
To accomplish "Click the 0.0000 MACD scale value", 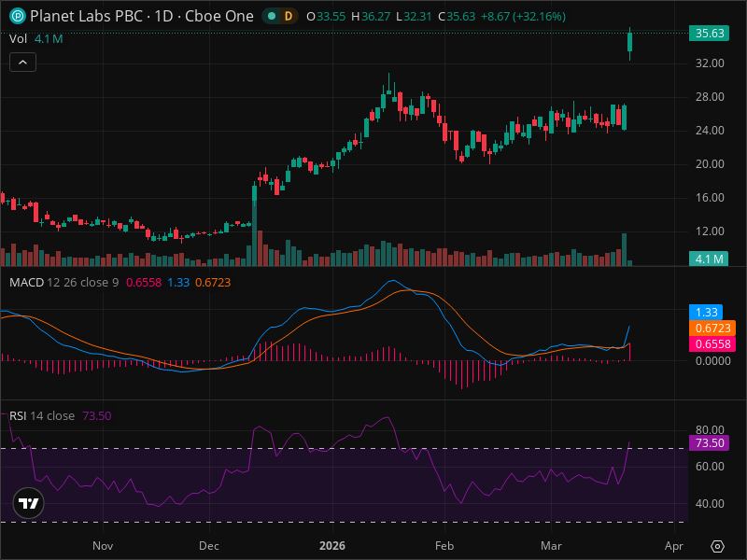I will (712, 361).
